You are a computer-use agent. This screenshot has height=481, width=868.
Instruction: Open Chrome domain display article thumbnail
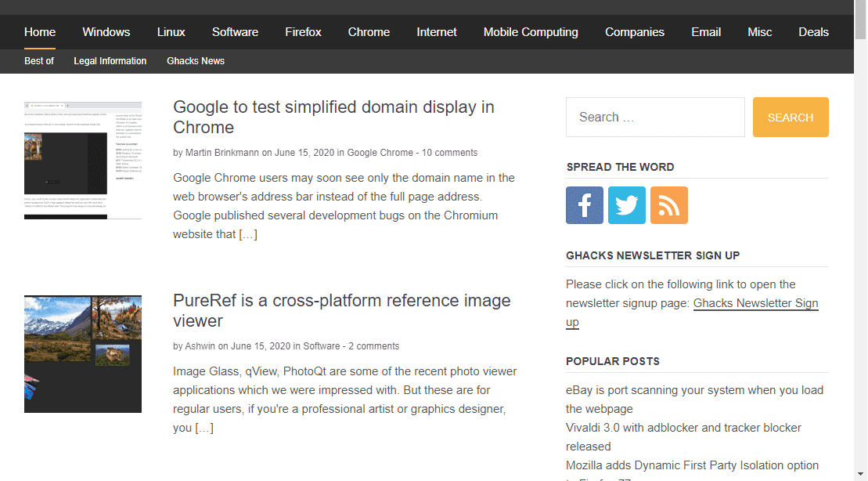[83, 160]
